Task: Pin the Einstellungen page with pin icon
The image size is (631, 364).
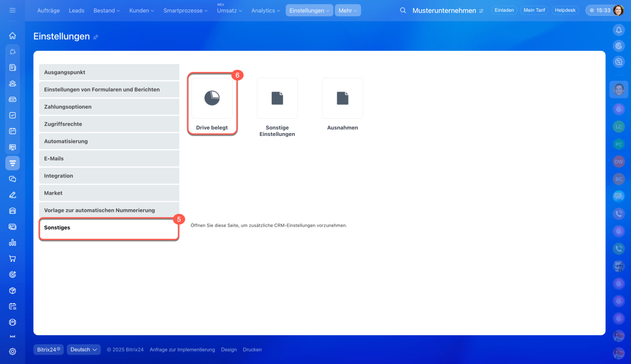Action: tap(96, 37)
